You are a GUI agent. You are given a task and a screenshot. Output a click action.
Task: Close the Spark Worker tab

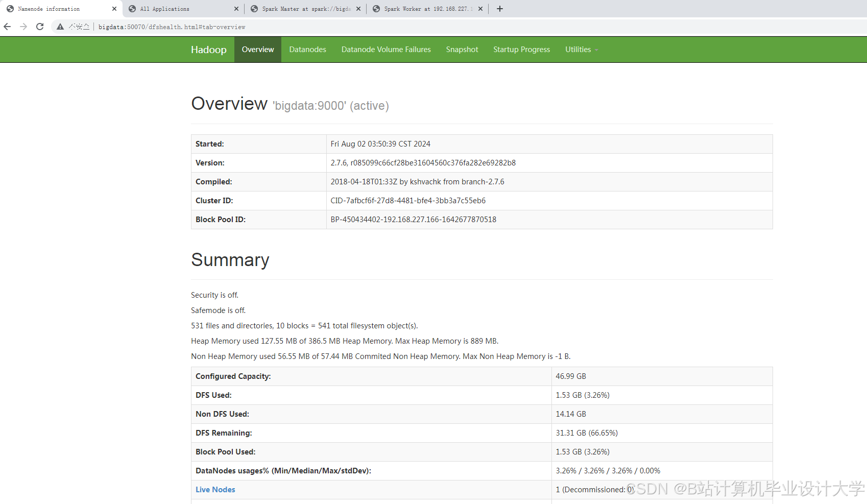[x=480, y=9]
